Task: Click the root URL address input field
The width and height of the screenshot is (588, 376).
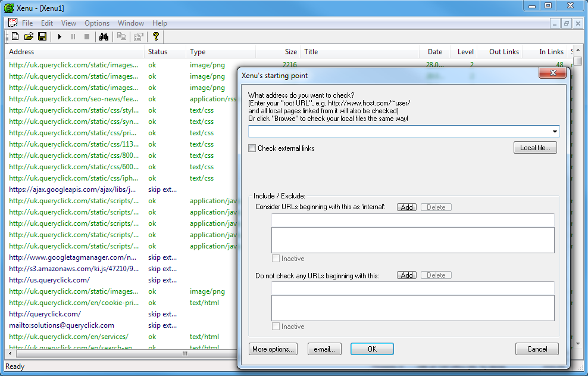Action: (399, 132)
